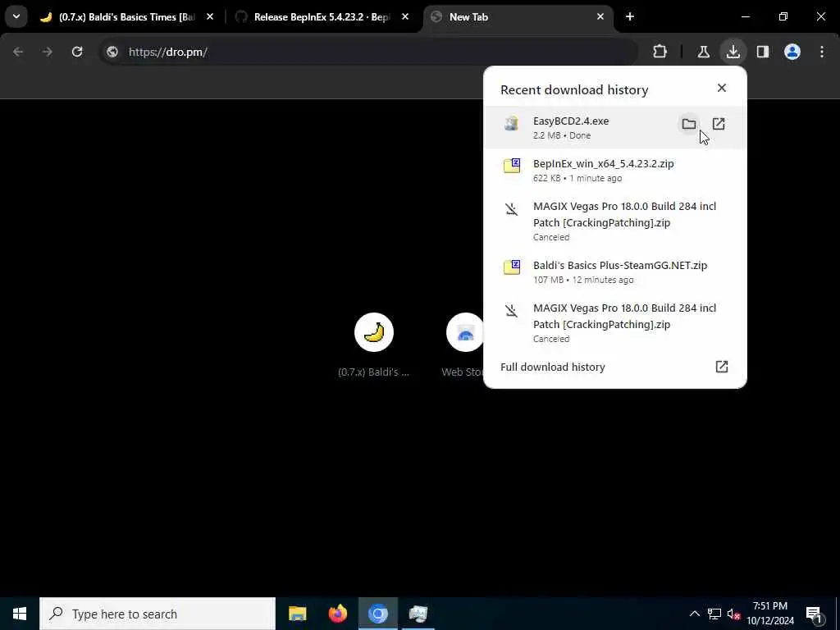Click the BepInEx zip file icon
The width and height of the screenshot is (840, 630).
[x=512, y=166]
